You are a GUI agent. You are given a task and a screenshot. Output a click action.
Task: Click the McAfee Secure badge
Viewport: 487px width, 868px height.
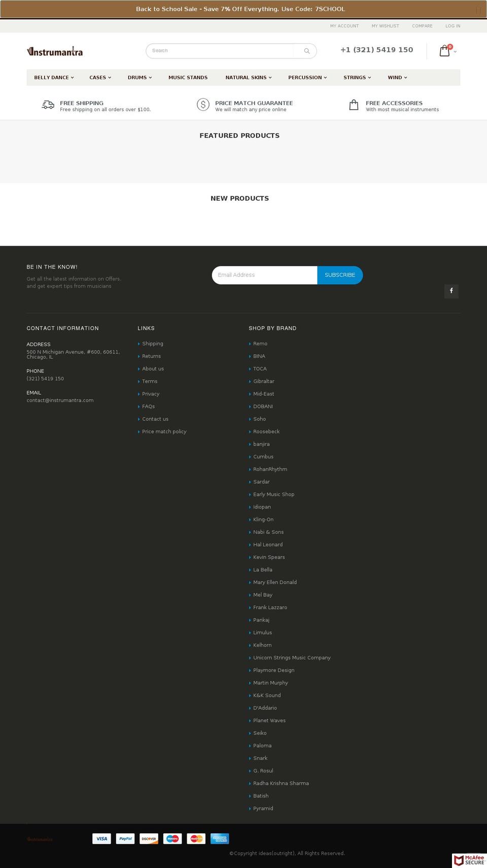pos(469,860)
